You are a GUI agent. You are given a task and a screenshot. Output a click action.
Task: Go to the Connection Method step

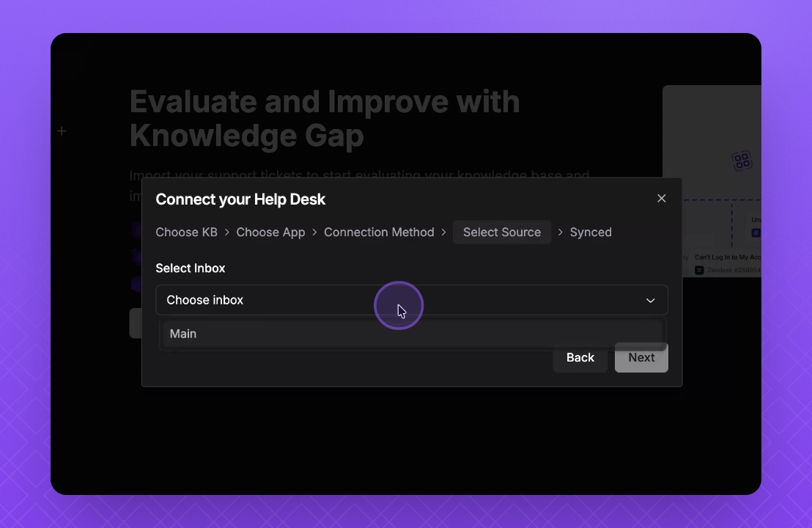point(379,232)
